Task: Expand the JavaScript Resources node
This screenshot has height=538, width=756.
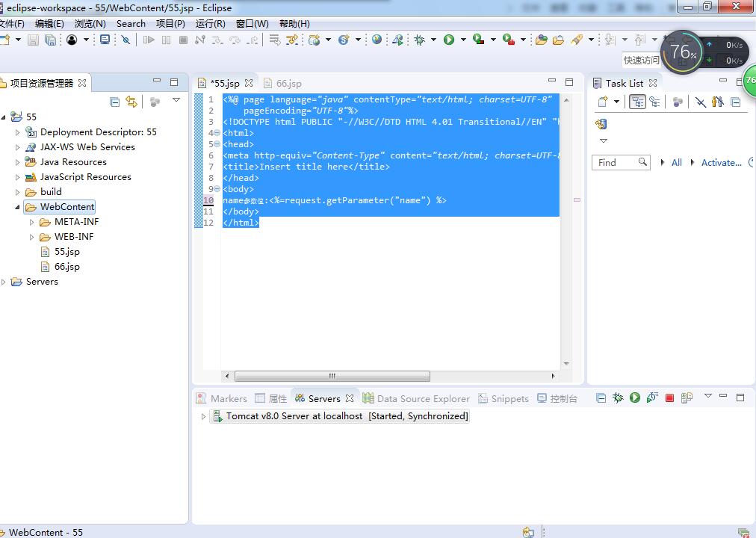Action: 18,177
